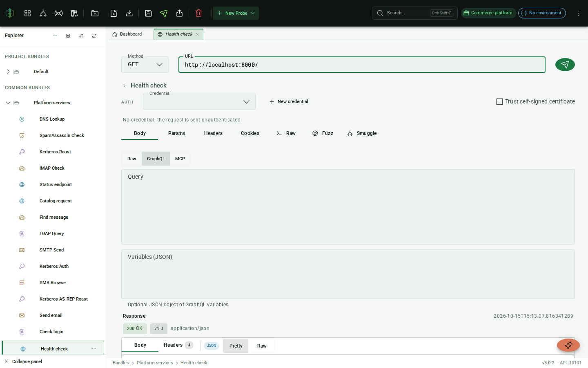Open the vertical three-dot menu at top right
This screenshot has height=368, width=588.
579,13
